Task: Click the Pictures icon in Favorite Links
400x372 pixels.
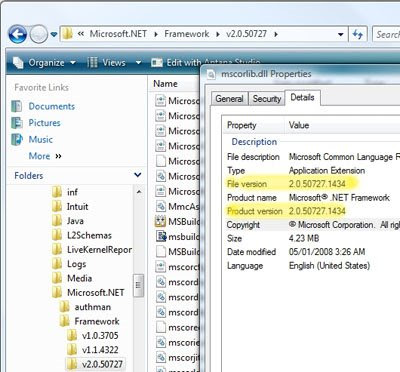Action: coord(17,123)
